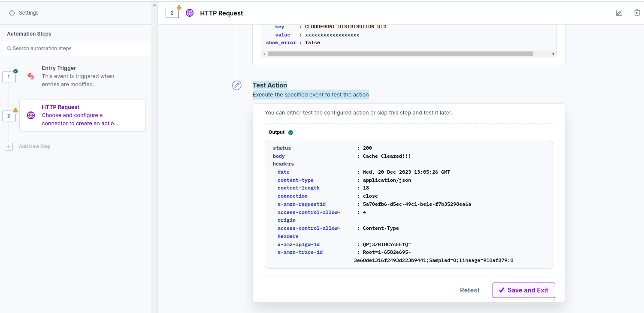Click the Test Action pencil circle icon
The height and width of the screenshot is (313, 644).
pos(236,86)
